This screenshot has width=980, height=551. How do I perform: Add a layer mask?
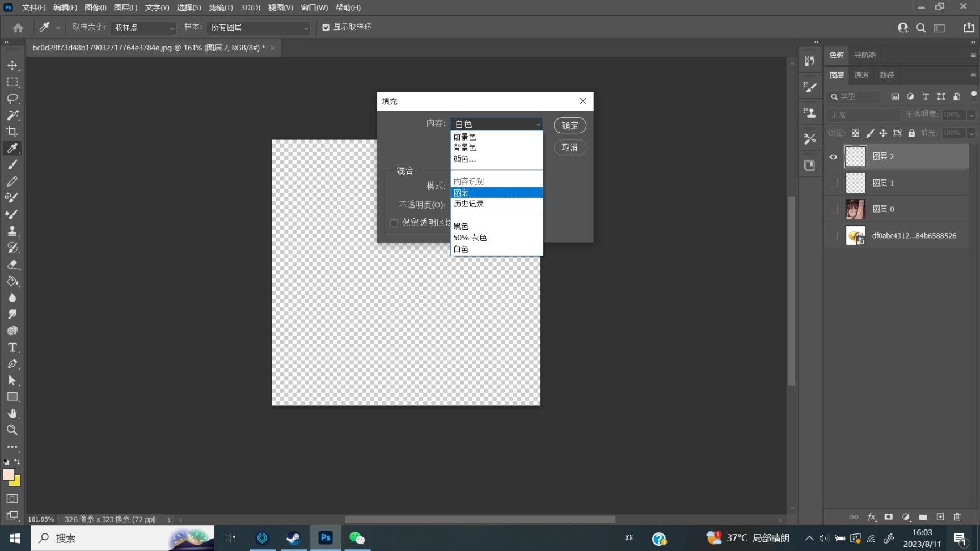point(889,517)
